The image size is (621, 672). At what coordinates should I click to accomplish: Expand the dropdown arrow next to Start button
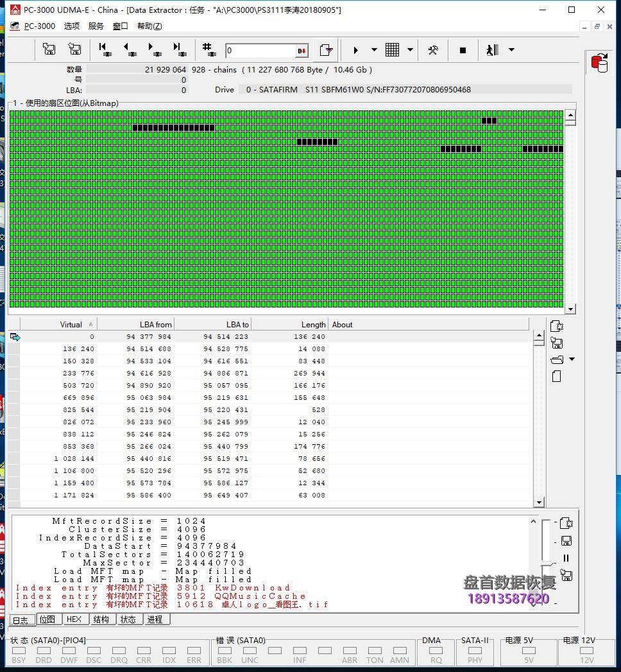pos(374,50)
